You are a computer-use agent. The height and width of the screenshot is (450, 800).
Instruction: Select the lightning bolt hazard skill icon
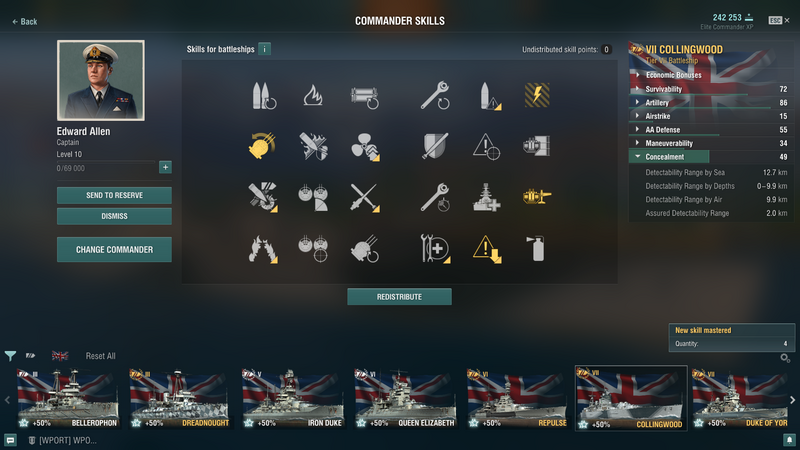coord(537,95)
